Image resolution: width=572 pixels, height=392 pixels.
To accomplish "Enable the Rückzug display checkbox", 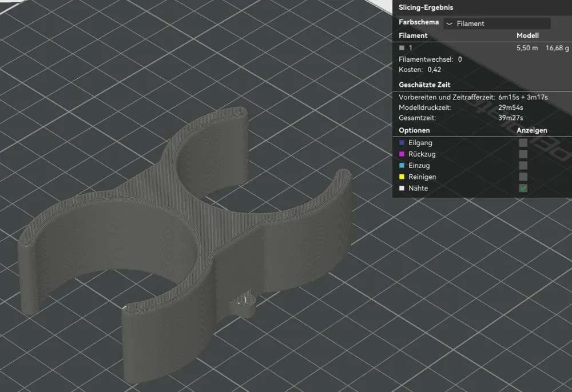I will (x=523, y=154).
